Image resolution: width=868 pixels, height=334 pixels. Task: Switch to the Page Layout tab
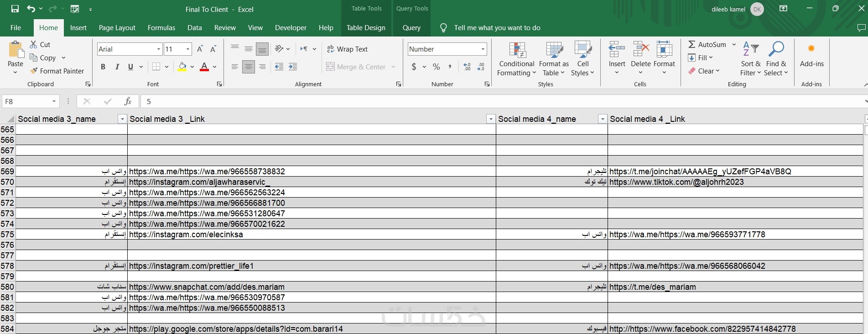click(x=117, y=27)
